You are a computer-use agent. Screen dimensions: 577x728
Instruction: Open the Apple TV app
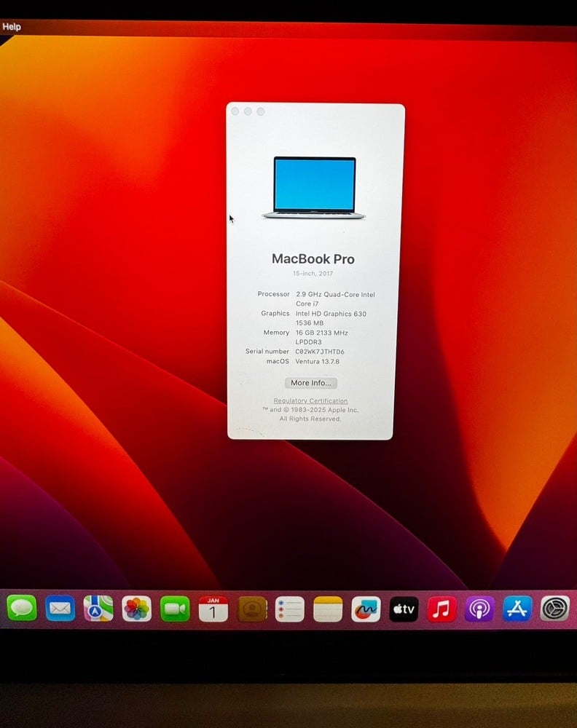404,609
